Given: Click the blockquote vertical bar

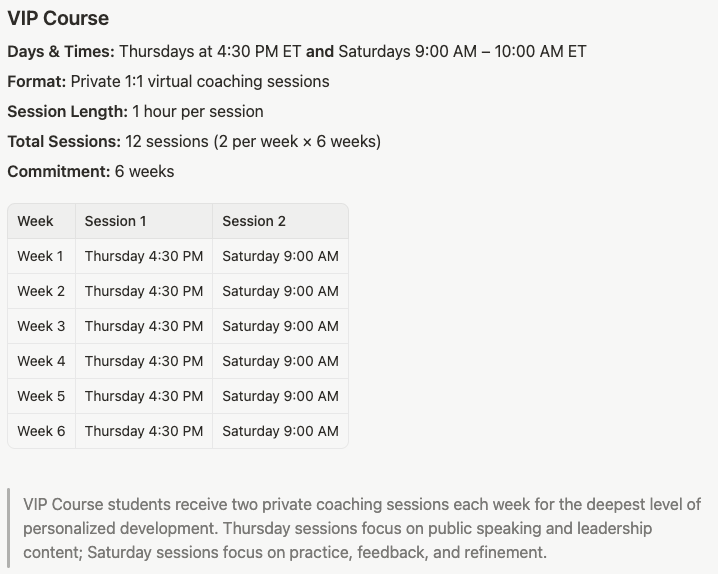Looking at the screenshot, I should pyautogui.click(x=9, y=528).
